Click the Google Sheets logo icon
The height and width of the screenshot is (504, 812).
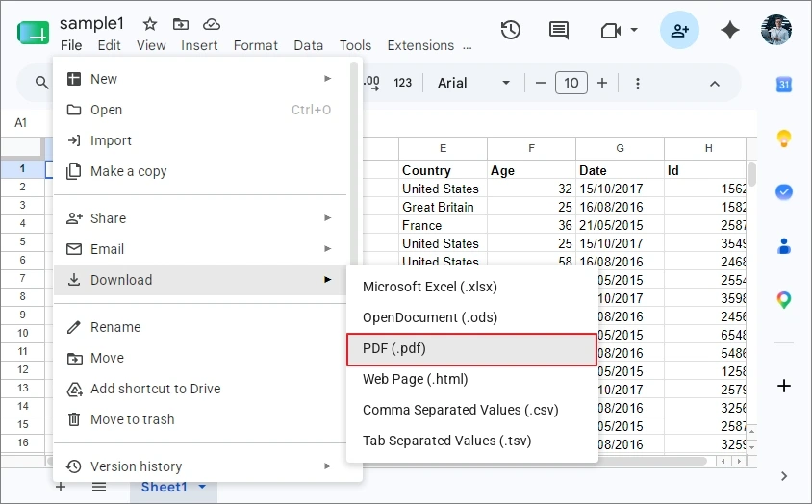(33, 32)
